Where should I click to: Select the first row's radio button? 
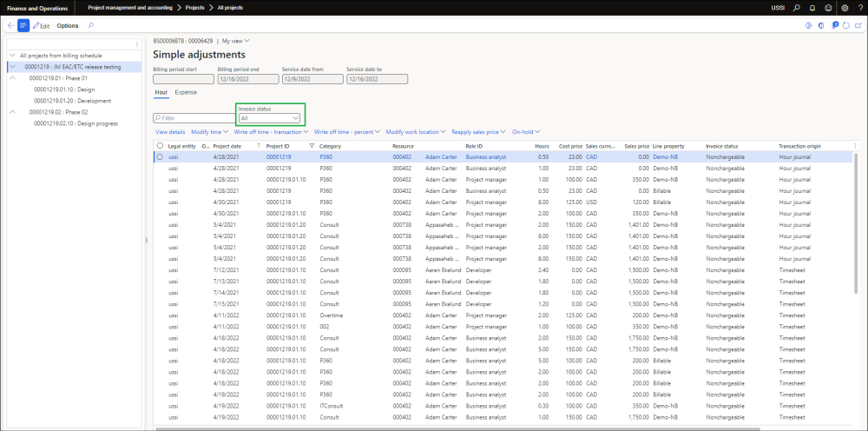coord(160,156)
